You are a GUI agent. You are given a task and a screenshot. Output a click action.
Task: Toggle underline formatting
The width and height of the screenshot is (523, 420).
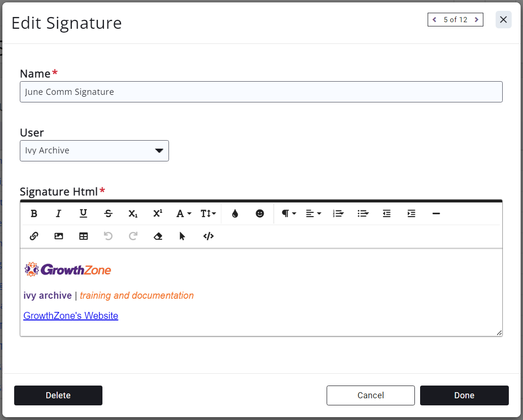pos(83,214)
